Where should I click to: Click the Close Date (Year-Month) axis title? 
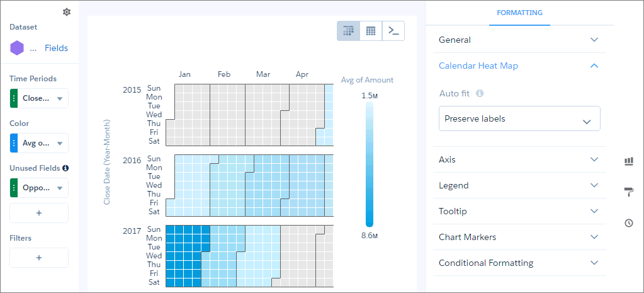(x=107, y=163)
